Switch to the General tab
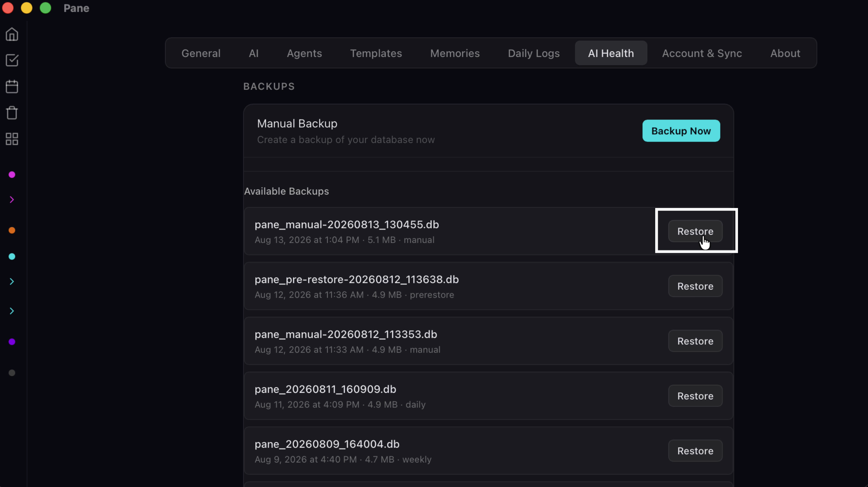 click(201, 53)
